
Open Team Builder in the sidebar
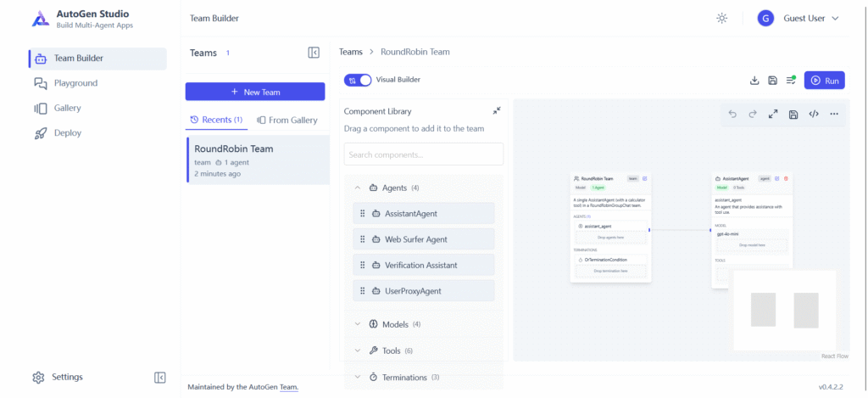pyautogui.click(x=97, y=59)
